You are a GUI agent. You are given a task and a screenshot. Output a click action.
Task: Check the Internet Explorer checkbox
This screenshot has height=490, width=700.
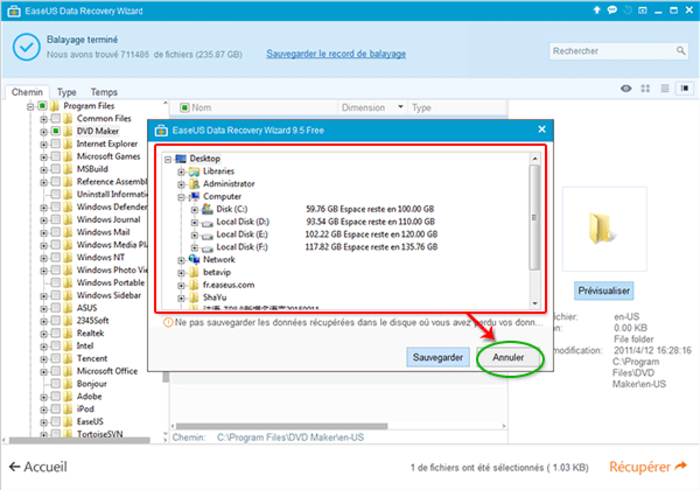pyautogui.click(x=55, y=144)
